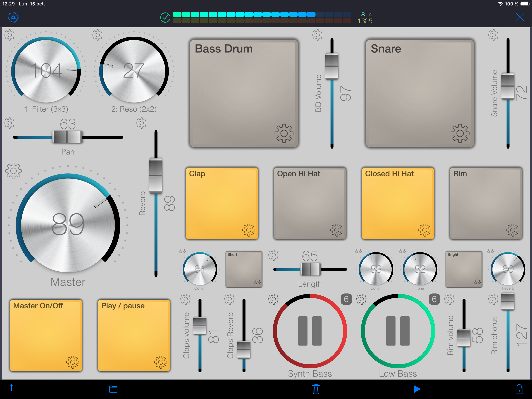Open the settings wheel icon at top left
The height and width of the screenshot is (399, 532).
(13, 17)
